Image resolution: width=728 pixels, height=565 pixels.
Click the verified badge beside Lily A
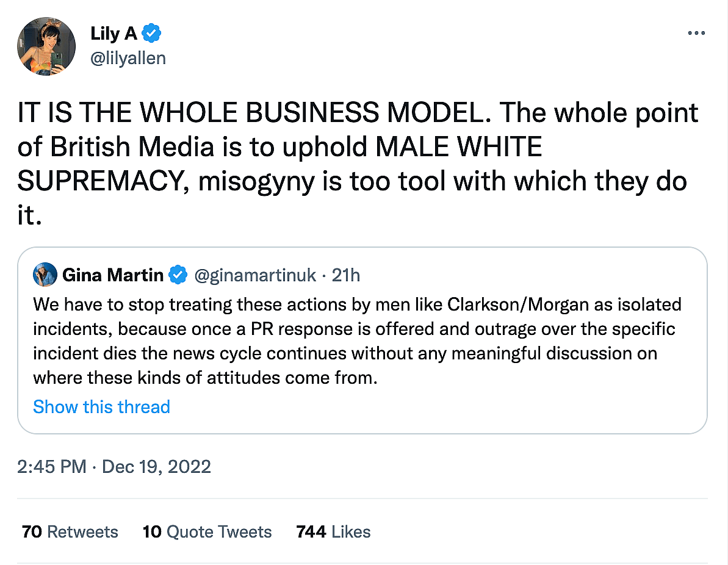pos(151,33)
